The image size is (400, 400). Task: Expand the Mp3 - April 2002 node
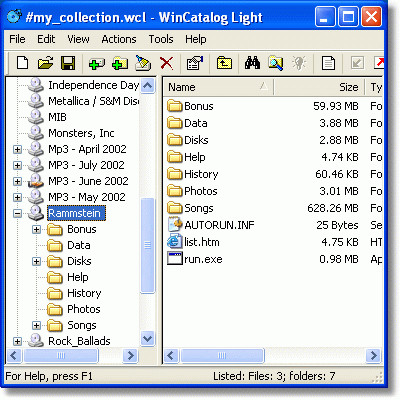[17, 149]
